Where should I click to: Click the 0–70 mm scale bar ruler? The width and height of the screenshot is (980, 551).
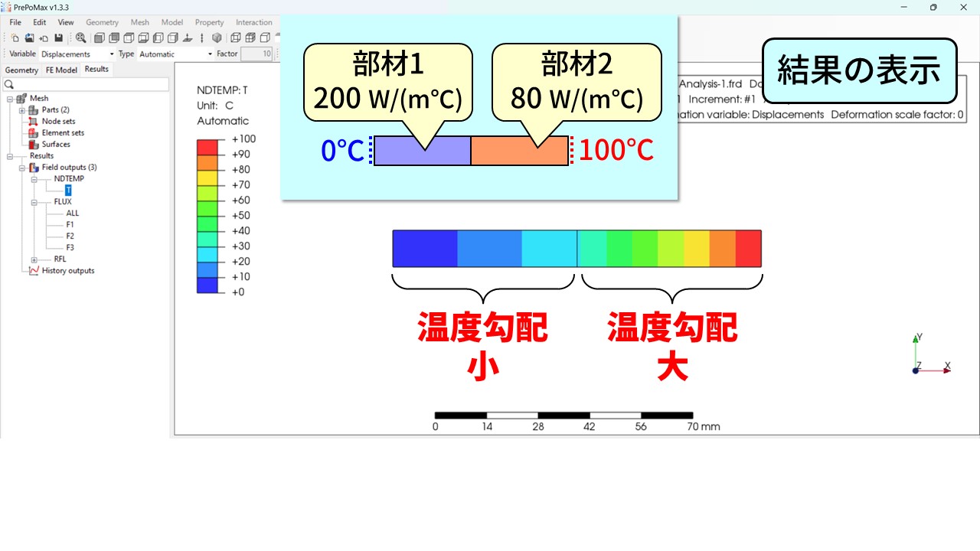[563, 416]
